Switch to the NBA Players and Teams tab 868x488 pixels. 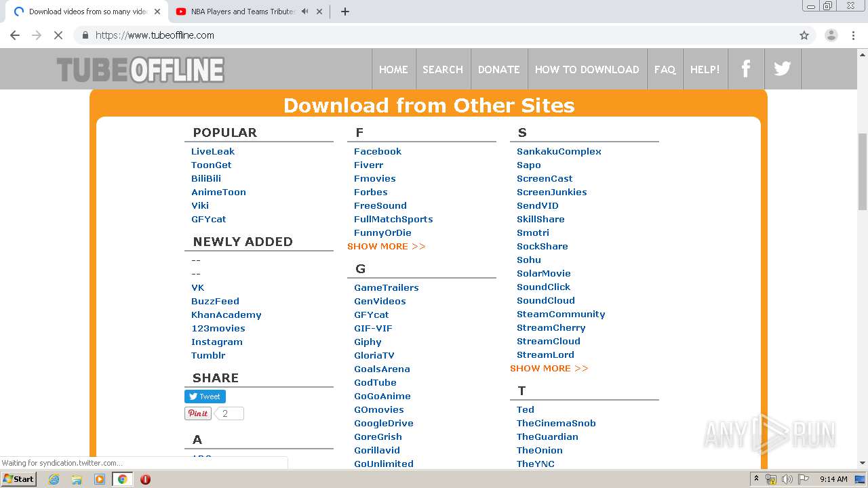(243, 12)
